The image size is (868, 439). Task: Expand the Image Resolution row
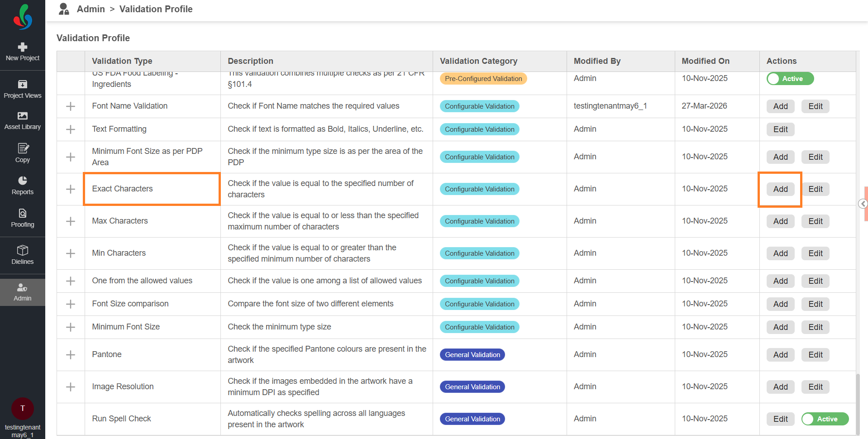coord(71,387)
